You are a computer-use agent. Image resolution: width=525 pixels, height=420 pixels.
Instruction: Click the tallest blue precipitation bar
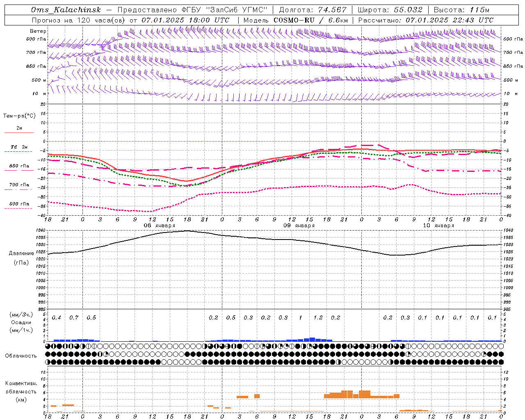[312, 339]
